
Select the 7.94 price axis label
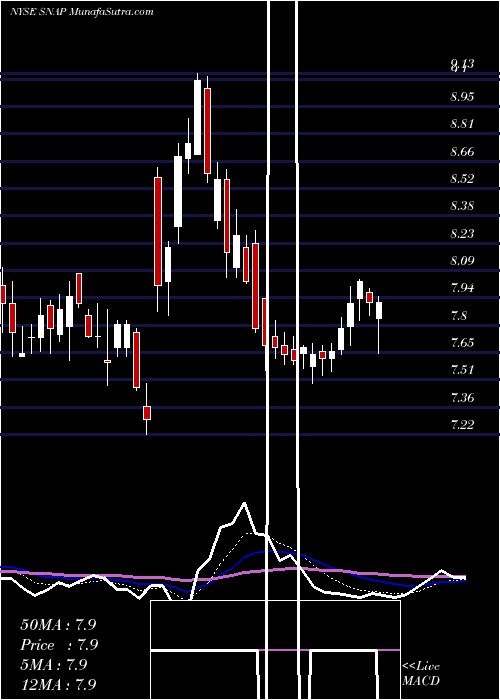point(462,288)
